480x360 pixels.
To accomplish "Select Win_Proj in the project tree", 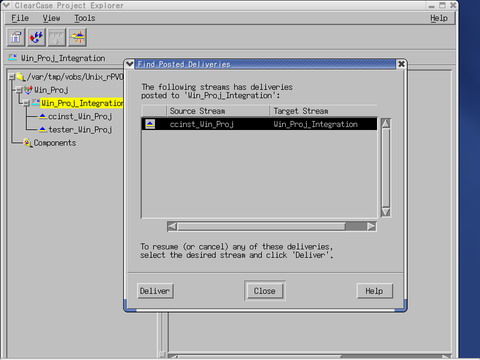I will point(51,90).
